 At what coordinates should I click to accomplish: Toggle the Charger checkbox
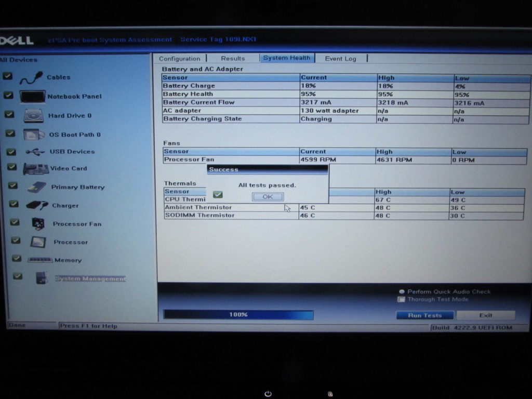click(14, 204)
